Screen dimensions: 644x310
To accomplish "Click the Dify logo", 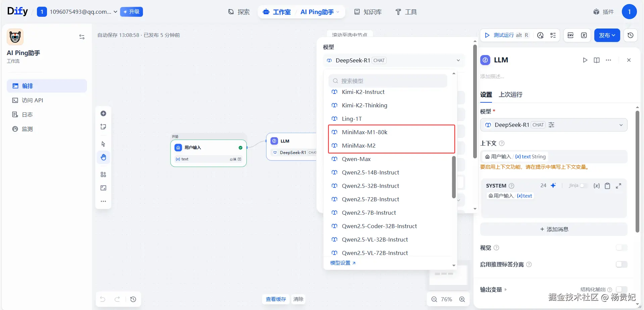I will (x=17, y=11).
